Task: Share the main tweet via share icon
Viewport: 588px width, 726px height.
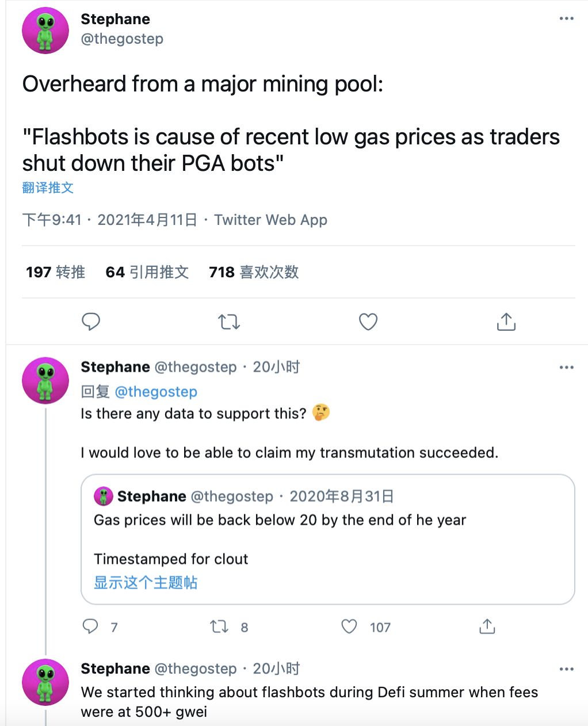Action: click(x=506, y=322)
